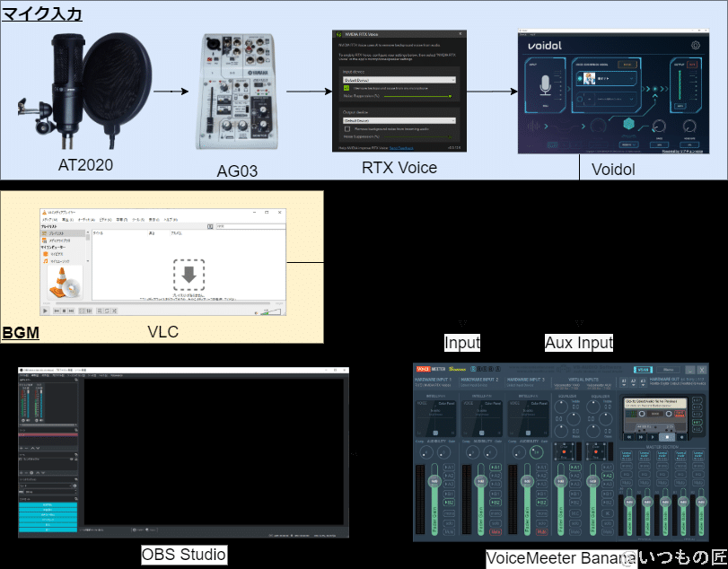Toggle remove background noise from microphone checkbox
This screenshot has height=569, width=728.
tap(347, 88)
